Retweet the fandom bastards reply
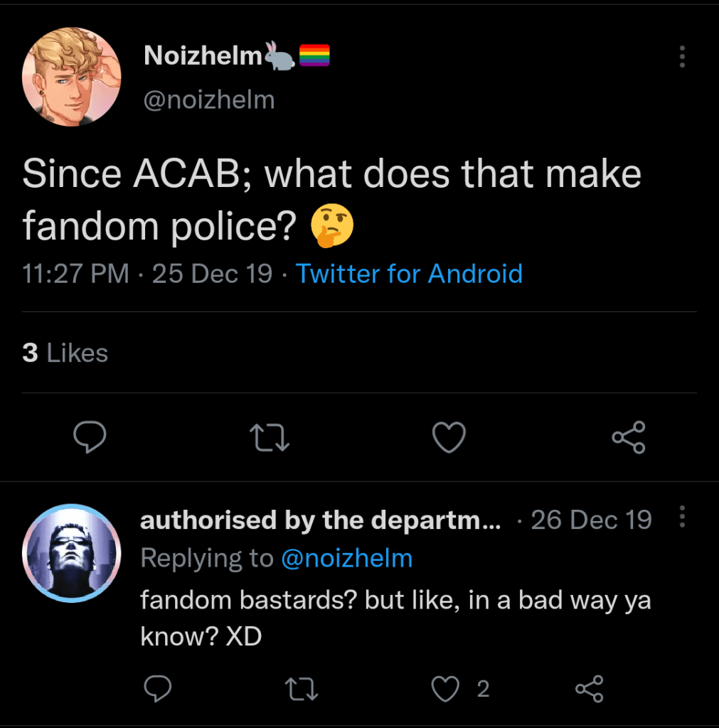Screen dimensions: 719x728 [x=301, y=688]
